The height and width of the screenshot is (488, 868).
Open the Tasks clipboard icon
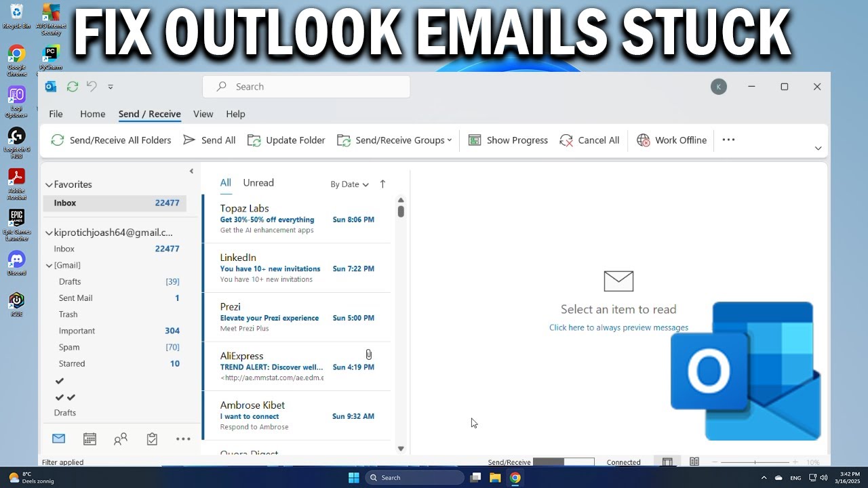[152, 439]
